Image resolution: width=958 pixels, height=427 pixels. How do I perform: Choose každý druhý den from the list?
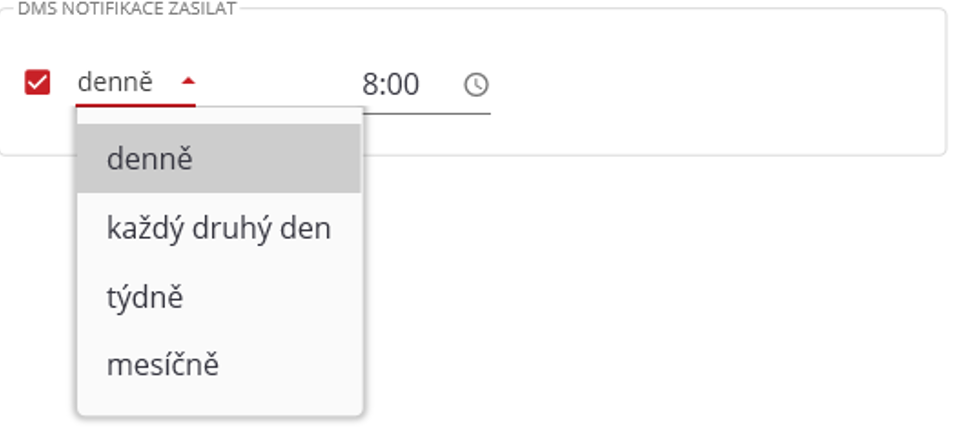tap(218, 228)
